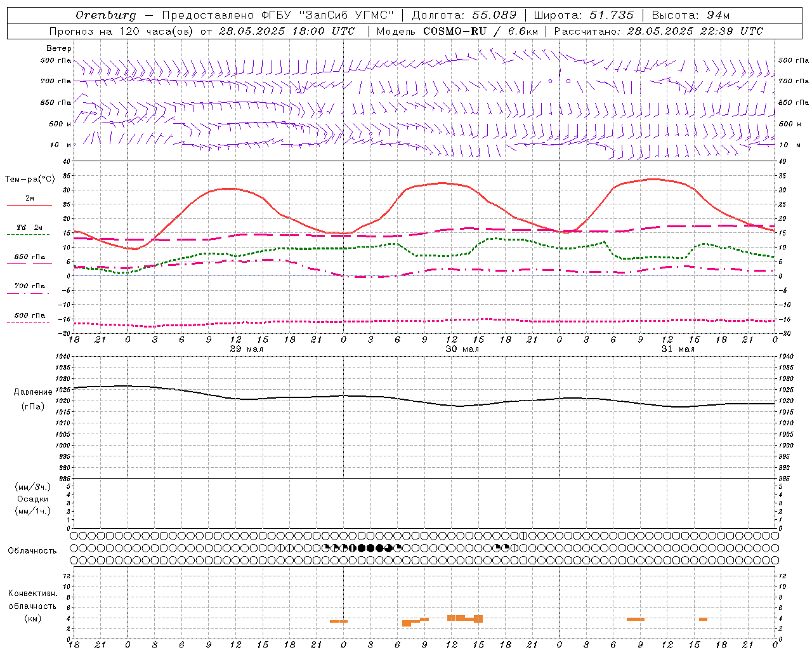812x650 pixels.
Task: Click the 10 м wind level label on left
Action: (x=62, y=145)
